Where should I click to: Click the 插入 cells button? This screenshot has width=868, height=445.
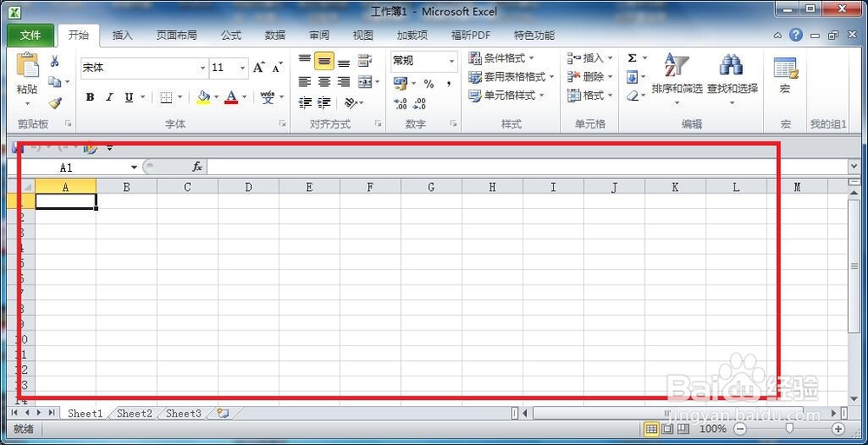(590, 58)
